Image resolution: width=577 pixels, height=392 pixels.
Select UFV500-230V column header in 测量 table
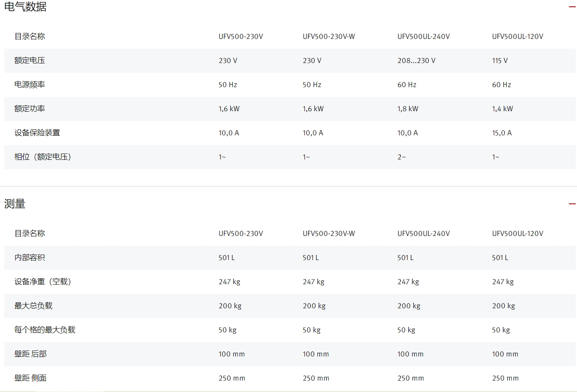tap(241, 233)
